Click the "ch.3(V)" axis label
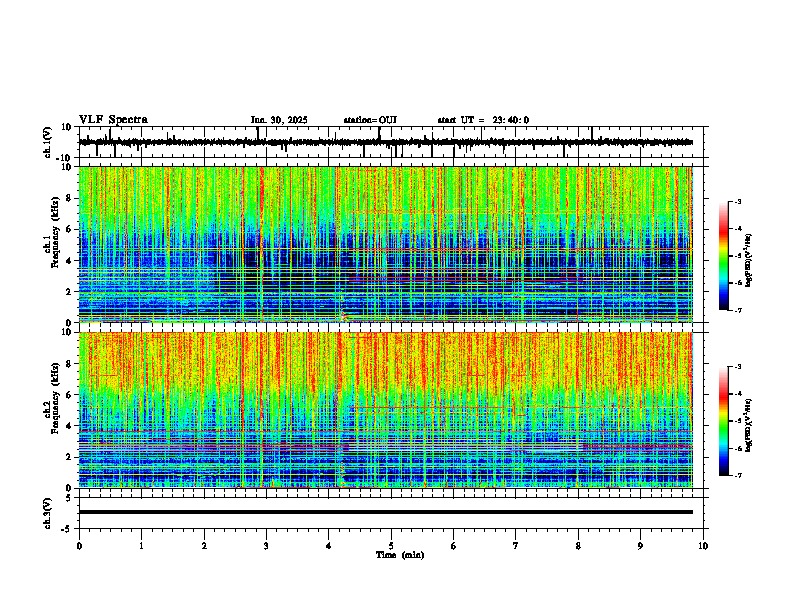 click(x=48, y=513)
